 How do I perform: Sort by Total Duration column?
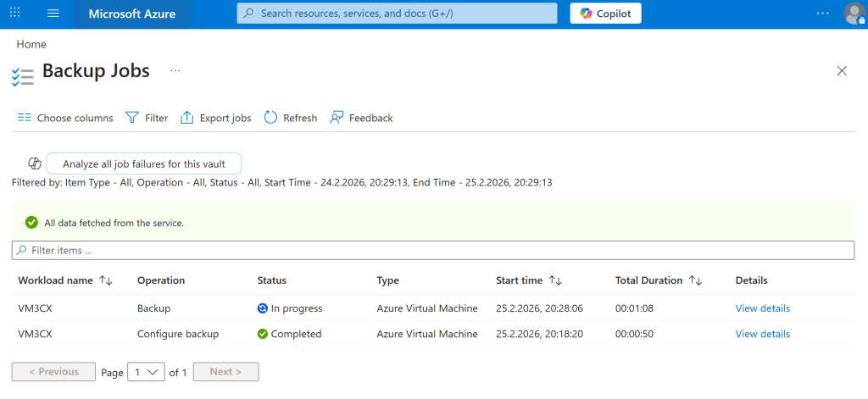pos(695,280)
